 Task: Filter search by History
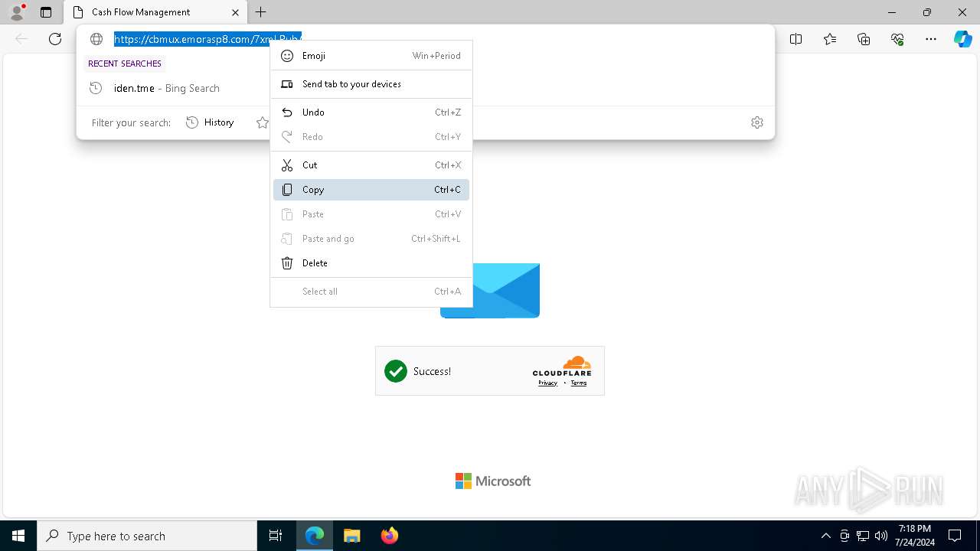coord(211,122)
